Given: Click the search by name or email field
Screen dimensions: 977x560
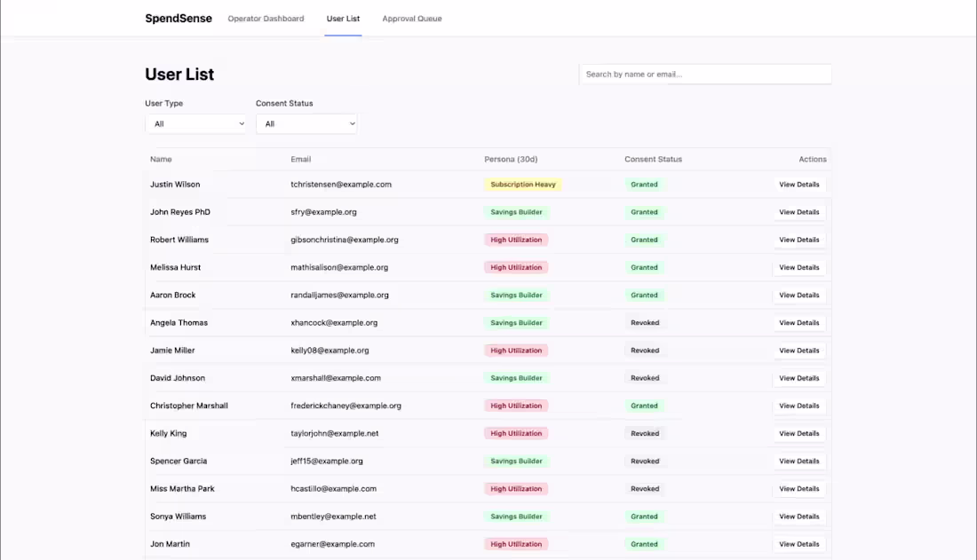Looking at the screenshot, I should pyautogui.click(x=705, y=75).
